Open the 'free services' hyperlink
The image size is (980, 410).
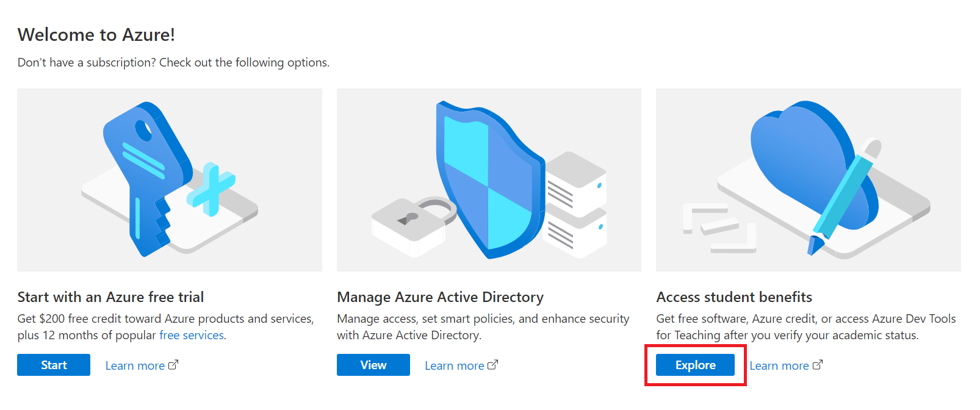tap(192, 335)
